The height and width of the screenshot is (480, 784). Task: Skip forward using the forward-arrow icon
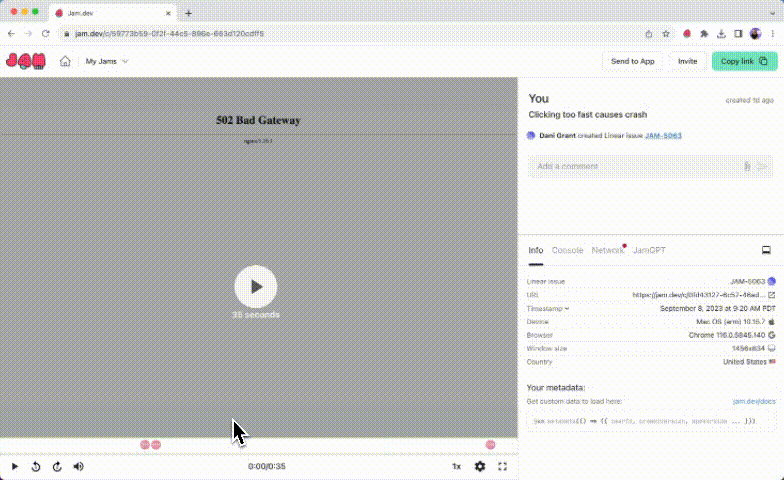click(x=57, y=466)
